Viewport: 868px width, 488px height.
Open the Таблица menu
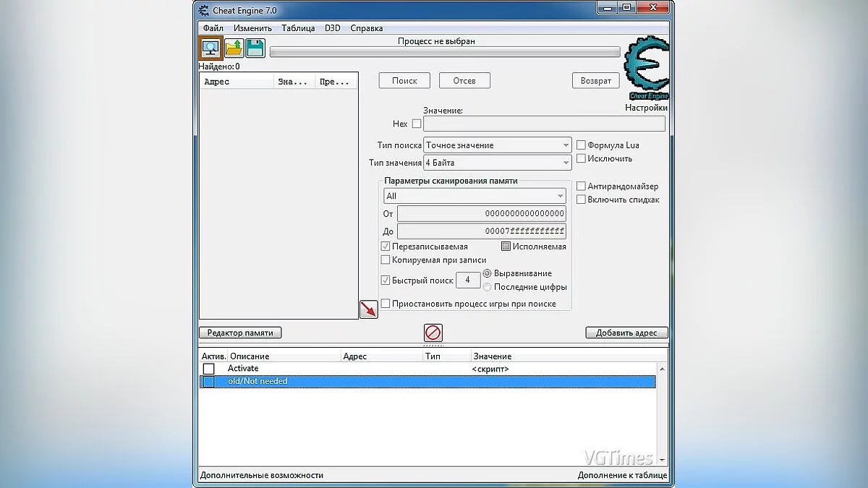click(x=298, y=28)
